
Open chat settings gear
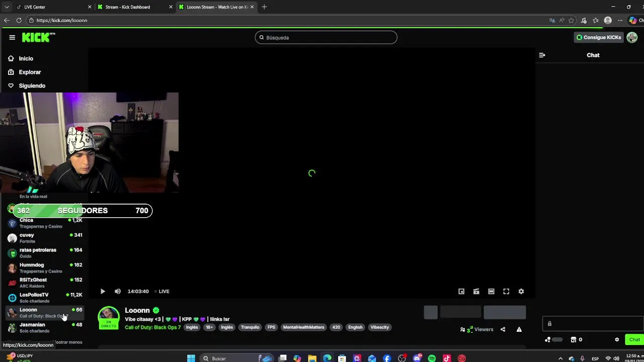(617, 340)
